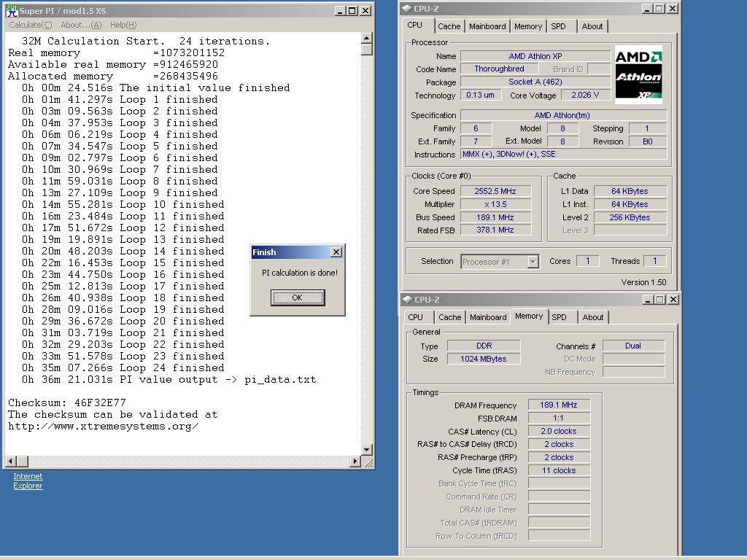Click the Rated FSB value 378.1 MHz
Screen dimensions: 747x560
click(x=495, y=230)
